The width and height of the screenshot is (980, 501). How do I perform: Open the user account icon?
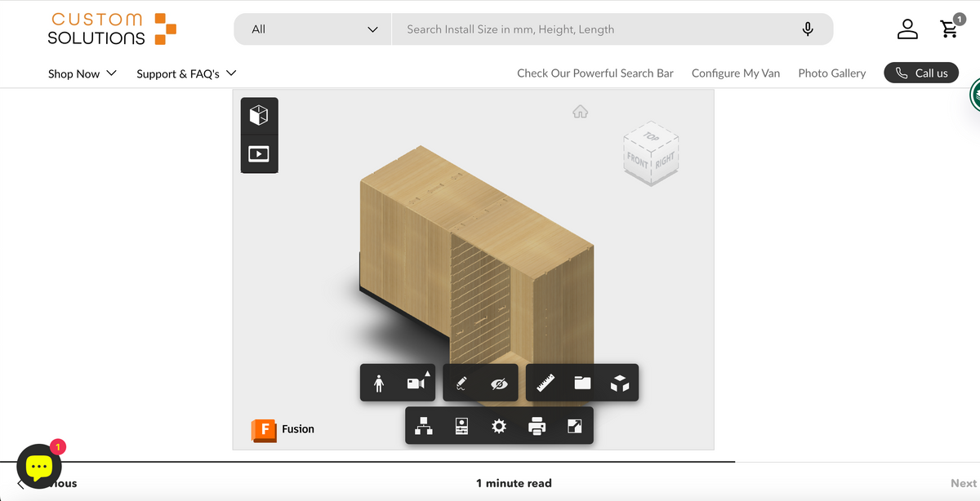[x=907, y=29]
